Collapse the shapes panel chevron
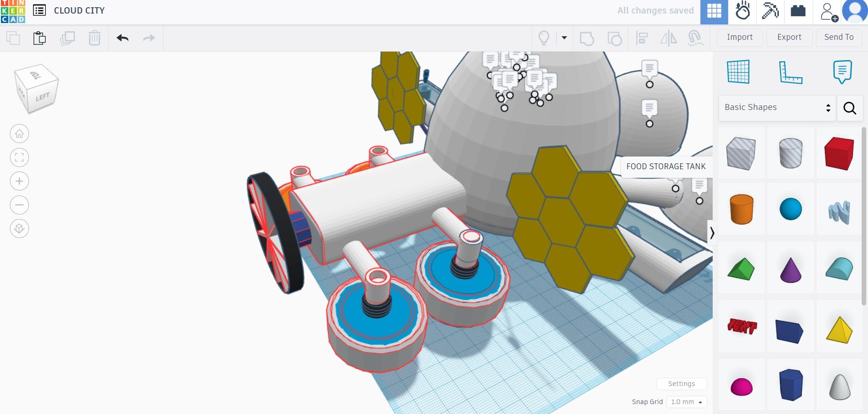The width and height of the screenshot is (868, 414). (712, 233)
